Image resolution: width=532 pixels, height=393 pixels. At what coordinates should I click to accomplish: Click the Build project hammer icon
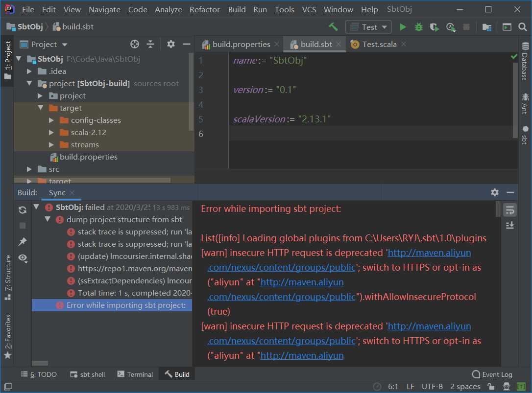coord(333,27)
